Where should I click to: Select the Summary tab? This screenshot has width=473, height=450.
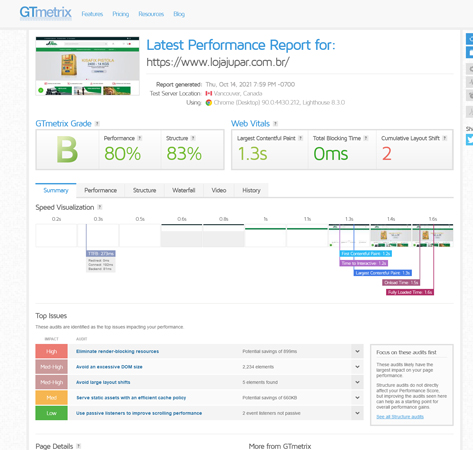[x=56, y=190]
